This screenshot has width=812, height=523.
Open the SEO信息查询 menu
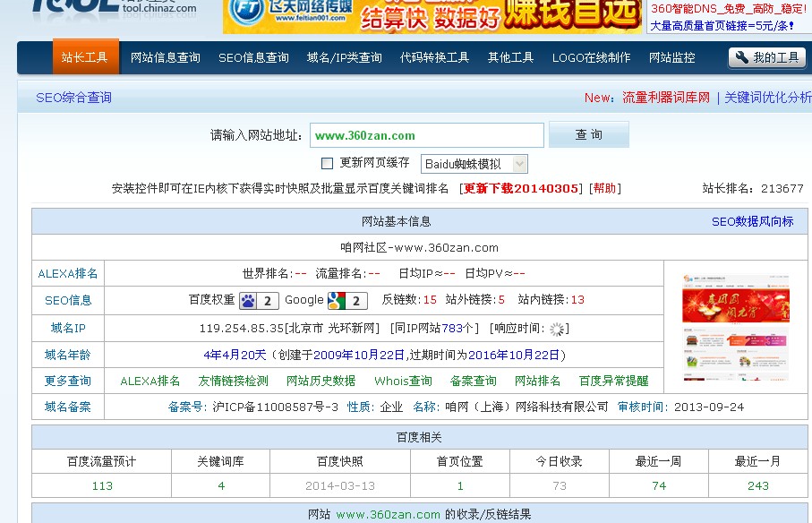[x=253, y=57]
